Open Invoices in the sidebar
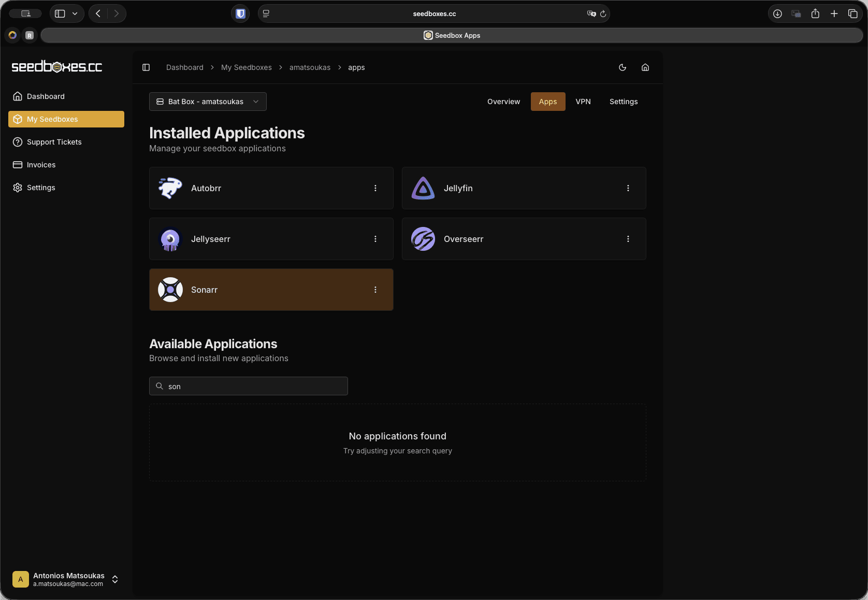The image size is (868, 600). click(66, 165)
